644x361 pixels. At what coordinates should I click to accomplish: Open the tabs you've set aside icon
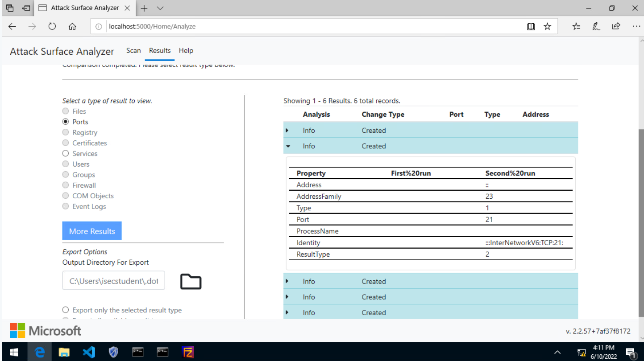[10, 8]
